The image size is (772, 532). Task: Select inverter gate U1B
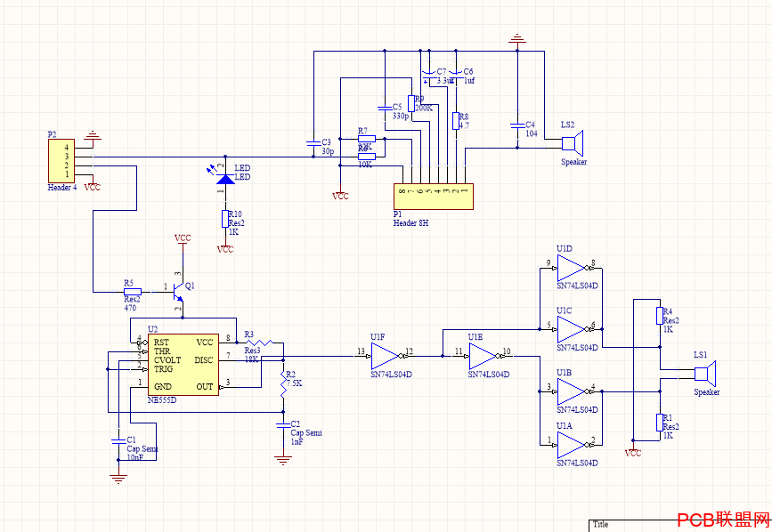pos(572,391)
